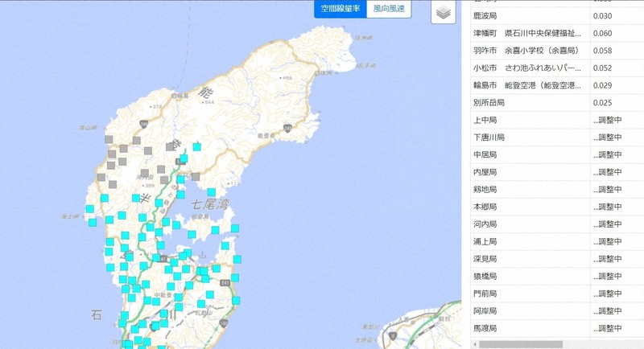Click the 0.052 value cell
This screenshot has width=644, height=349.
pos(617,68)
